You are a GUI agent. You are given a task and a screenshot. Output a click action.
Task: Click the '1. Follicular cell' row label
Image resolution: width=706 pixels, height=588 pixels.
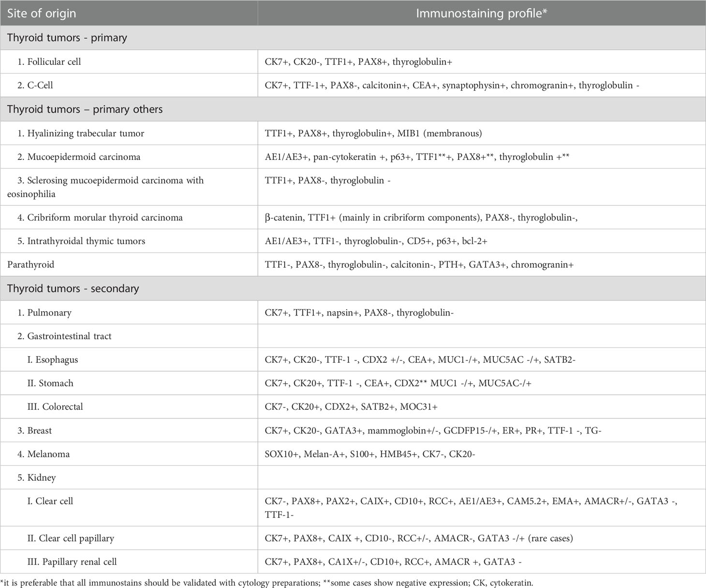(49, 62)
